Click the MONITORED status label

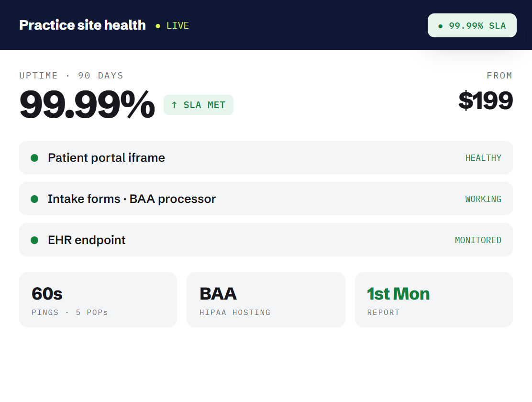[478, 240]
